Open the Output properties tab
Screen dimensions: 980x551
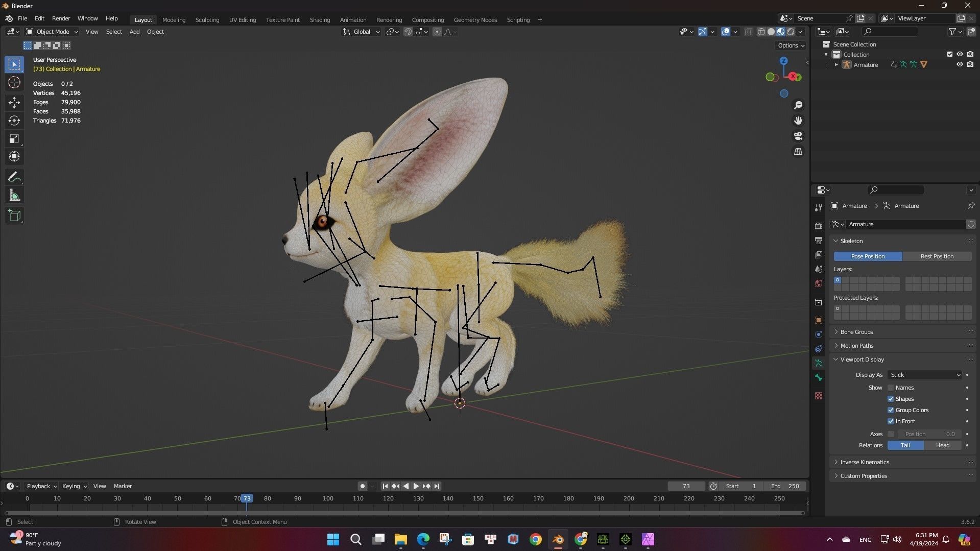[819, 240]
